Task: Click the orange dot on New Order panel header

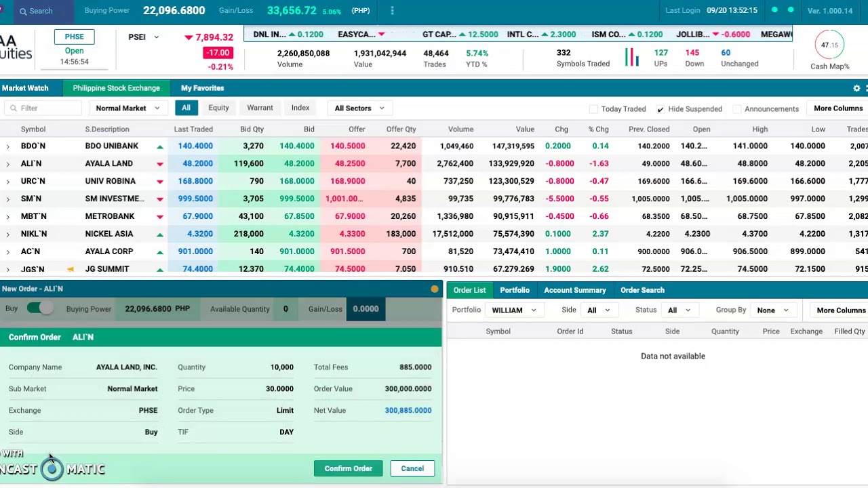Action: click(x=435, y=289)
